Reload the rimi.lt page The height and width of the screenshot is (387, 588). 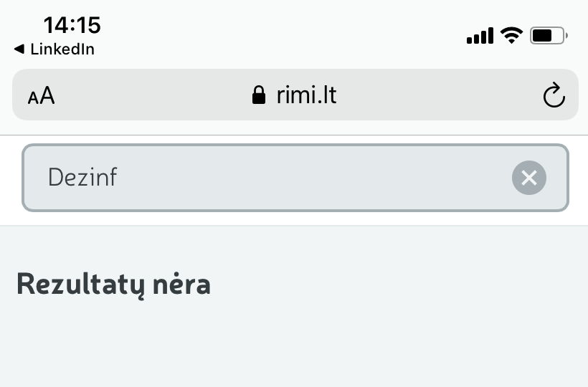tap(554, 95)
